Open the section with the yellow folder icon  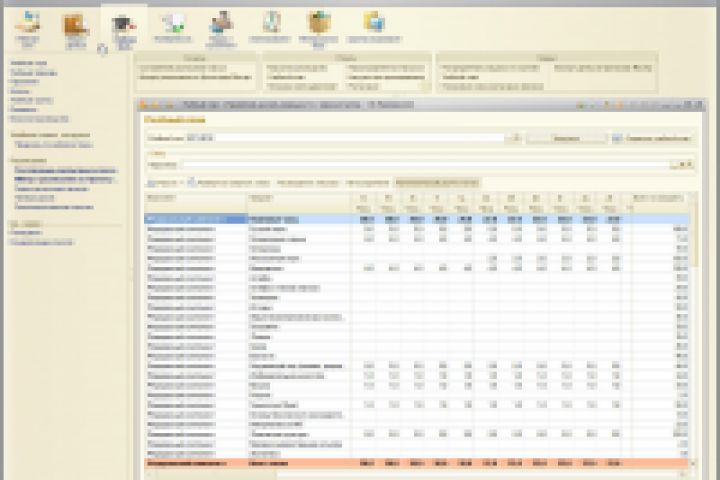(x=374, y=27)
